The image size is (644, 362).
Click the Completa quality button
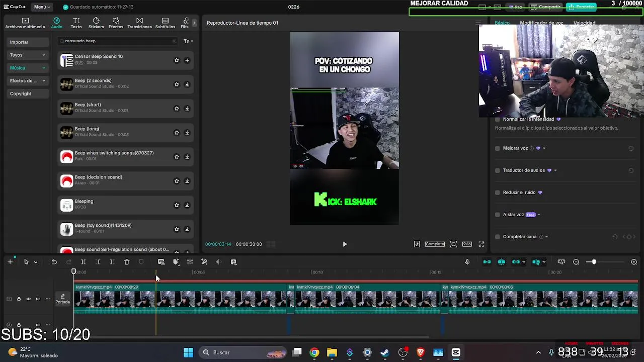[435, 244]
